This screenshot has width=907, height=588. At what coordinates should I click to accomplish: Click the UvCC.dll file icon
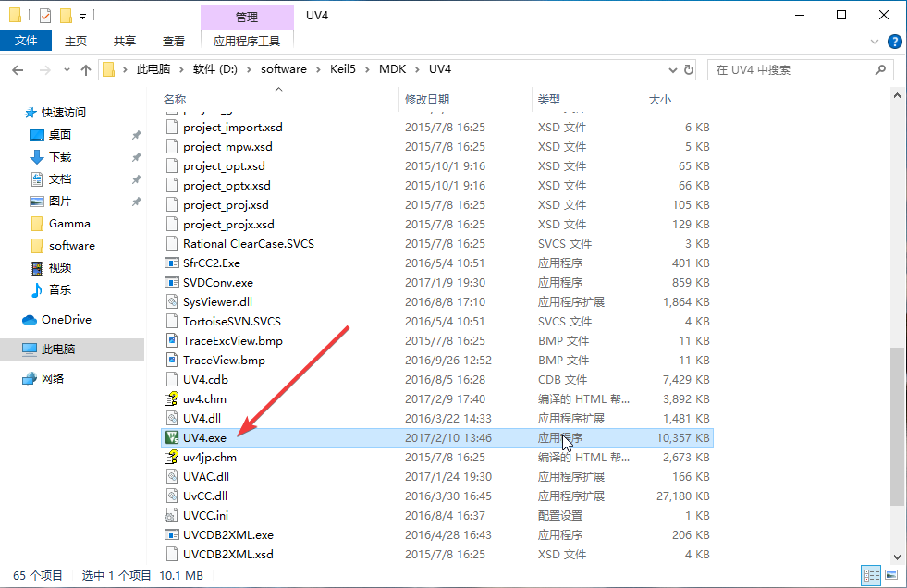[172, 496]
